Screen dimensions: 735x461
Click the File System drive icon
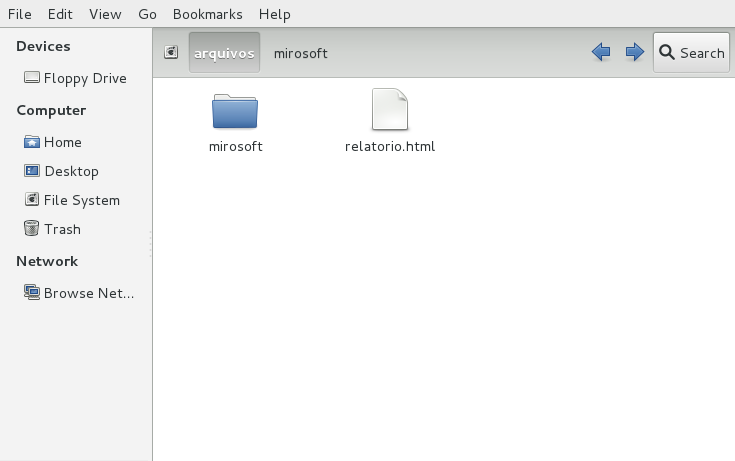(x=32, y=200)
